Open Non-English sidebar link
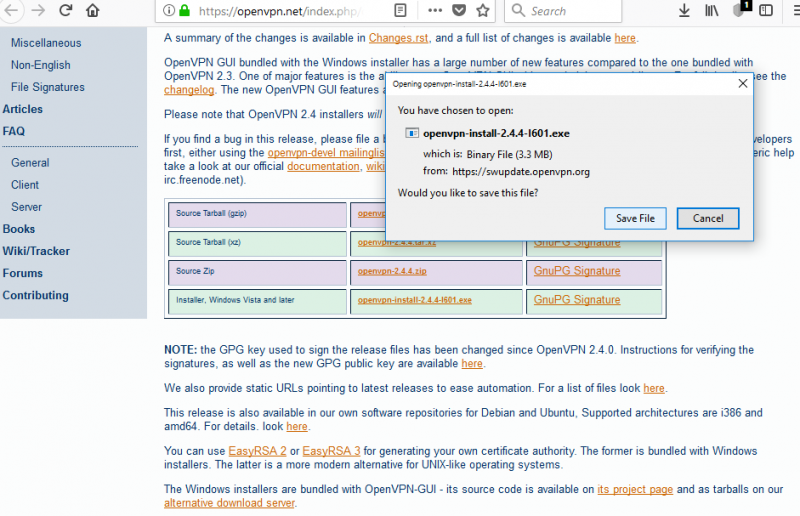 (41, 65)
